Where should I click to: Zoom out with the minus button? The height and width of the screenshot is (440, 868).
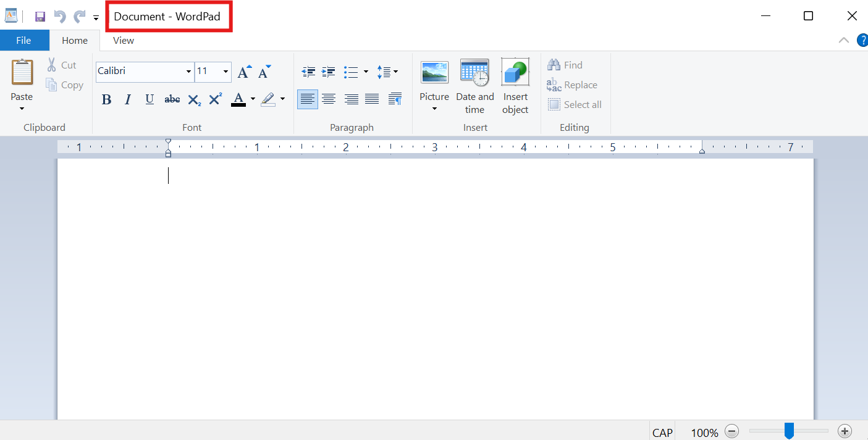click(x=731, y=431)
